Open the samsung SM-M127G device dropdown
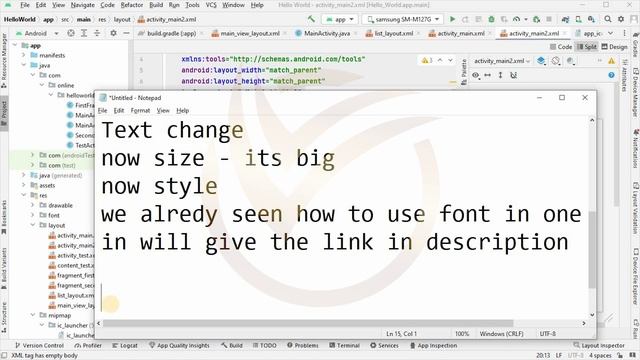 coord(403,19)
